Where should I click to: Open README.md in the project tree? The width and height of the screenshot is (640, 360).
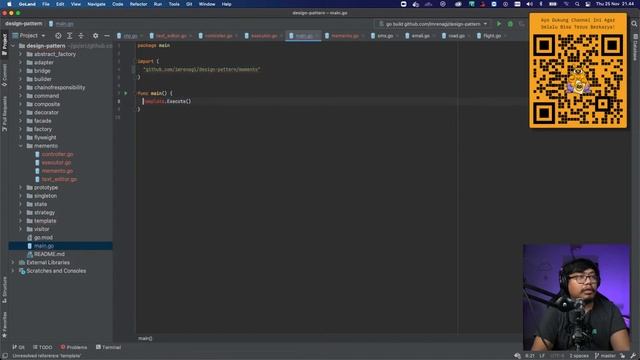49,254
